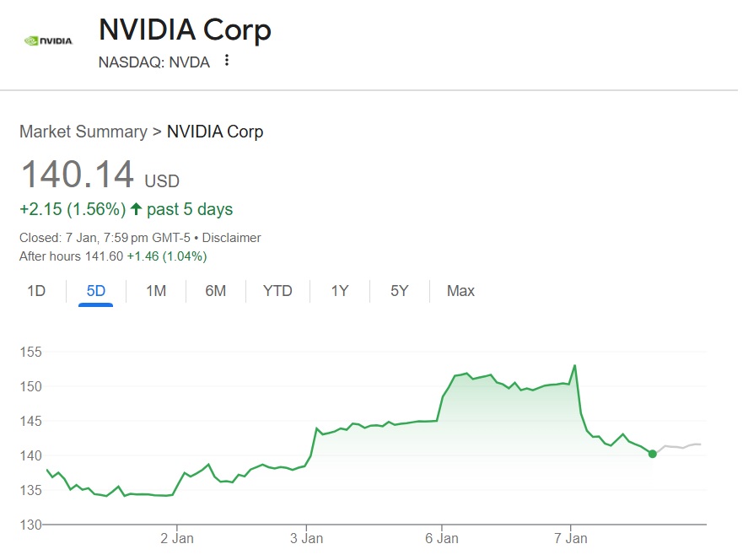Click the NASDAQ: NVDA ticker label
The height and width of the screenshot is (560, 743).
[156, 62]
